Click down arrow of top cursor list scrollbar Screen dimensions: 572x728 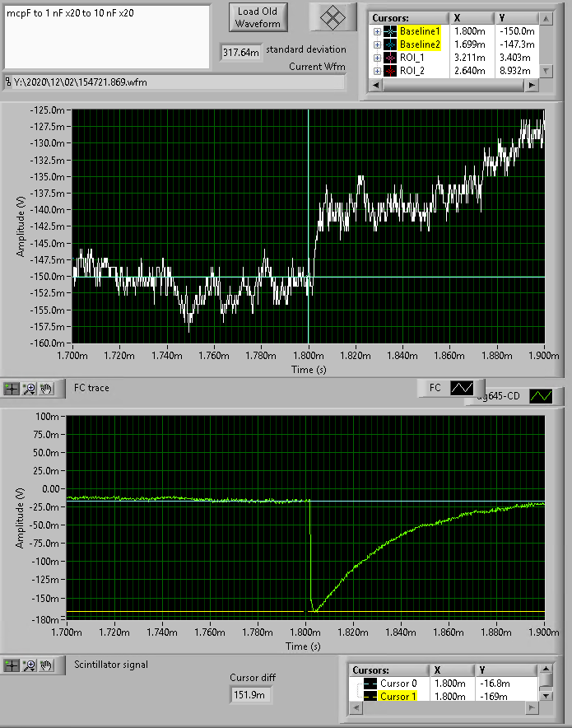click(546, 71)
